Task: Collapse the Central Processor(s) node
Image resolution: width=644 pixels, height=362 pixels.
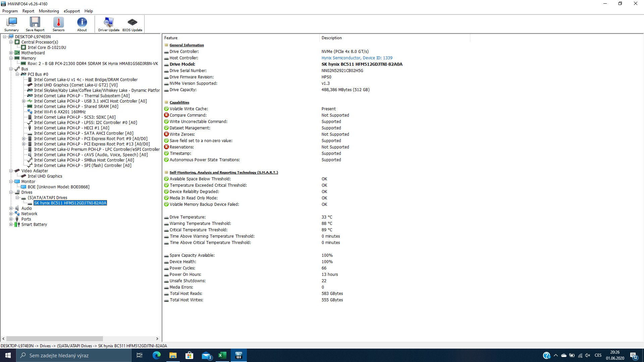Action: tap(11, 42)
